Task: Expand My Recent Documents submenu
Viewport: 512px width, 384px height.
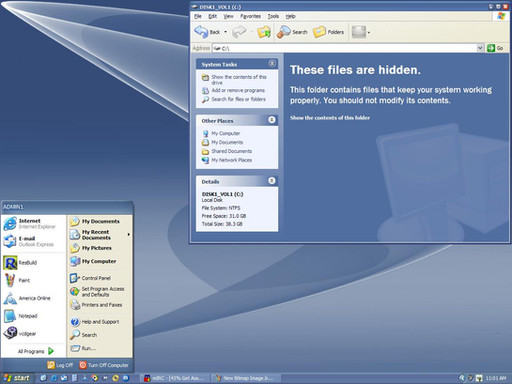Action: pos(100,235)
